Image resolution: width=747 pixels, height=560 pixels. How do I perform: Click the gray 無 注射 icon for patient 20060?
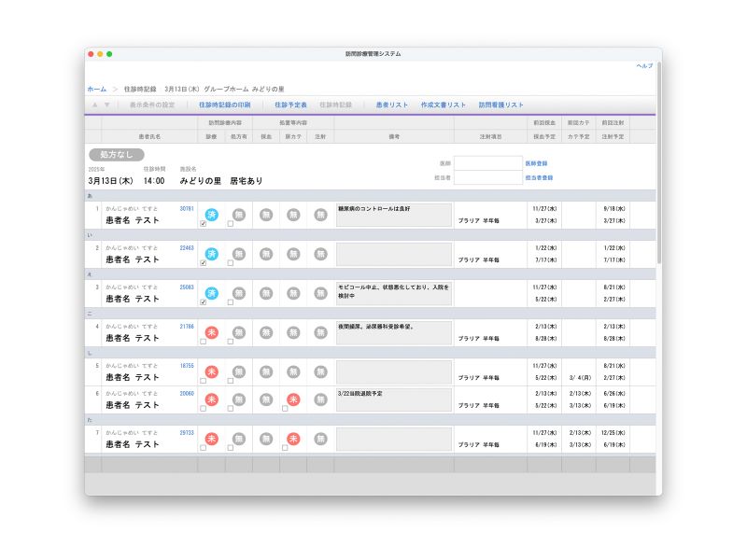pos(320,399)
